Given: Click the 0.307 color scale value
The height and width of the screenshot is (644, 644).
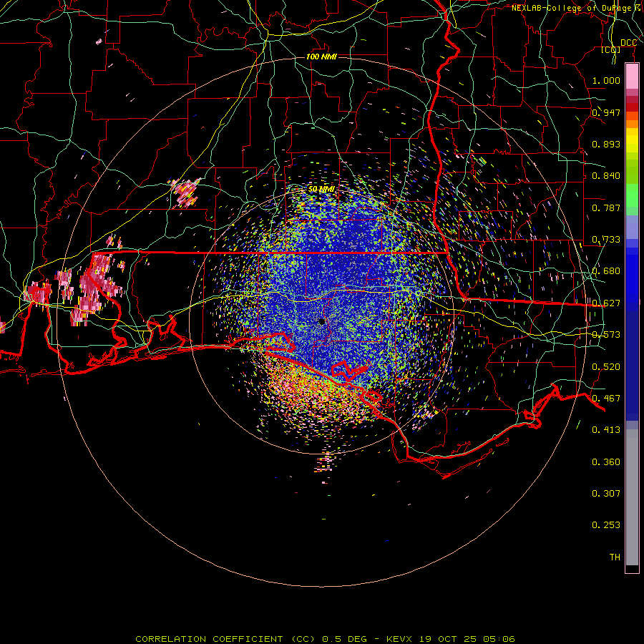Looking at the screenshot, I should pos(606,494).
